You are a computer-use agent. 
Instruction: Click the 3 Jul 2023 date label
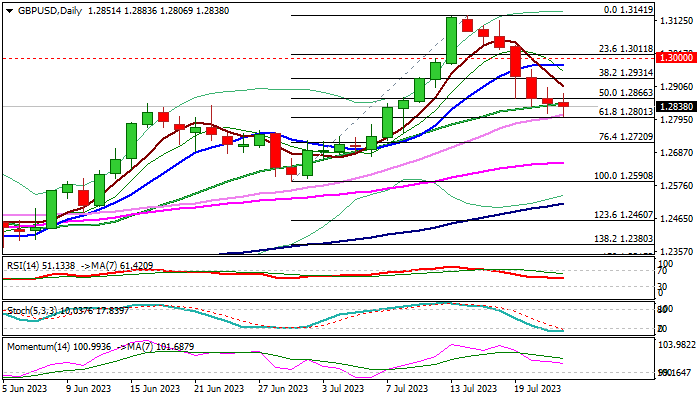point(344,389)
